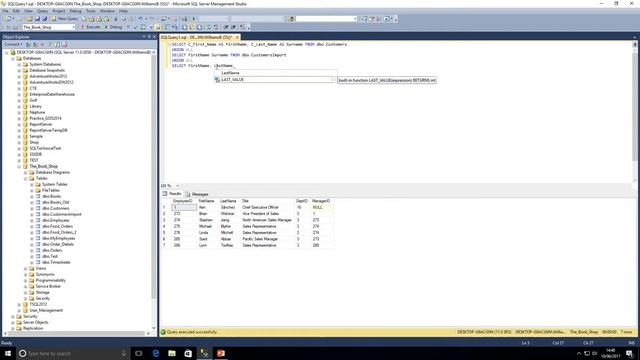Open the editor zoom percentage dropdown
The image size is (640, 360).
click(177, 186)
